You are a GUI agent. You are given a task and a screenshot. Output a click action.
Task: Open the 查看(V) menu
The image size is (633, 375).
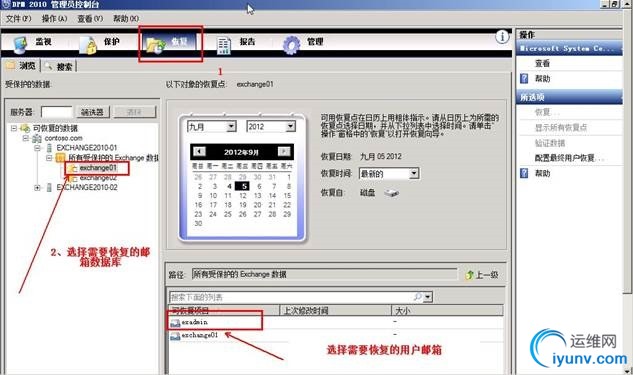[x=90, y=19]
